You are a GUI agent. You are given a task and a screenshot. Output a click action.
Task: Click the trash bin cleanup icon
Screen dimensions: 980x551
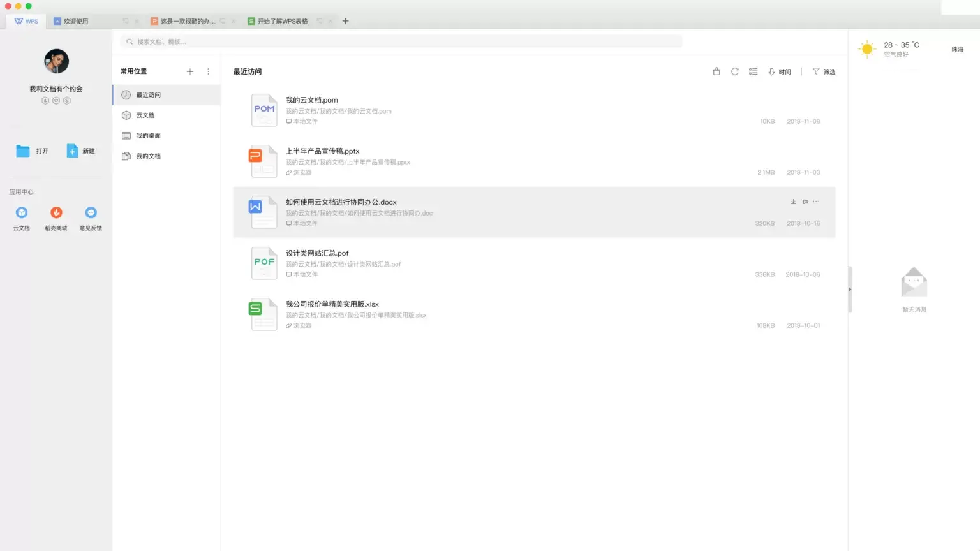pos(716,71)
